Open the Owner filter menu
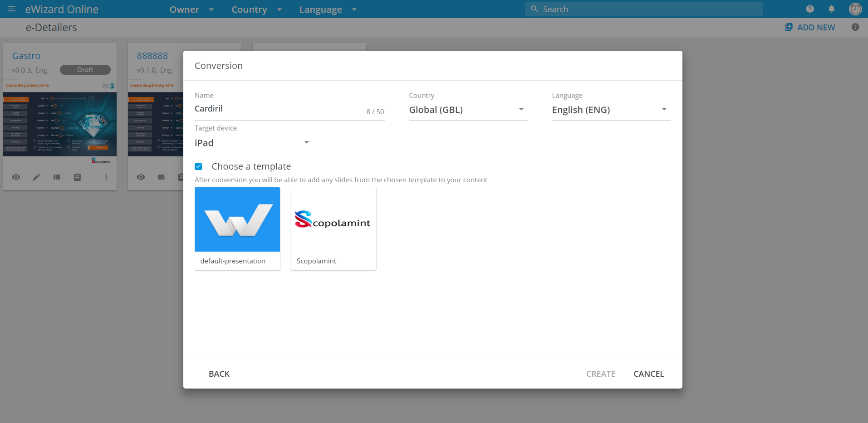The width and height of the screenshot is (868, 423). click(x=191, y=10)
